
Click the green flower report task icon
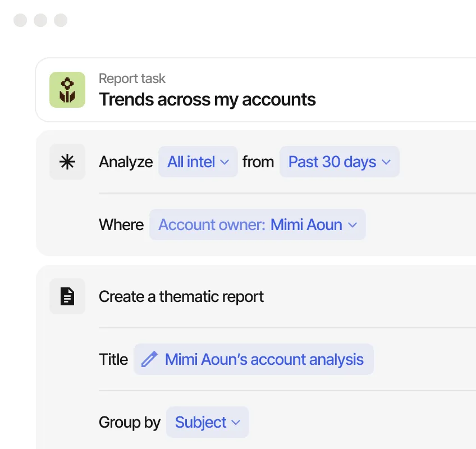click(x=67, y=90)
